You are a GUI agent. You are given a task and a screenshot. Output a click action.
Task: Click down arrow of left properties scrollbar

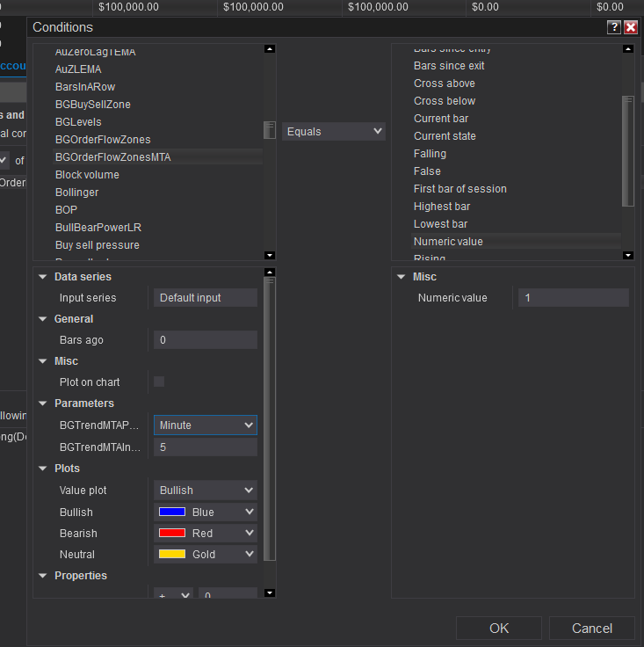point(270,593)
